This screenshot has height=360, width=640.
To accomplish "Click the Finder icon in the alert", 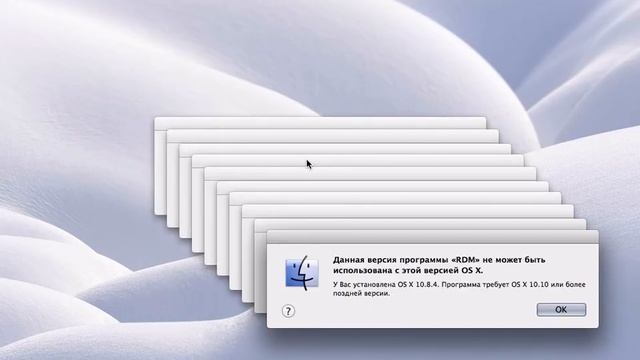I will 302,273.
